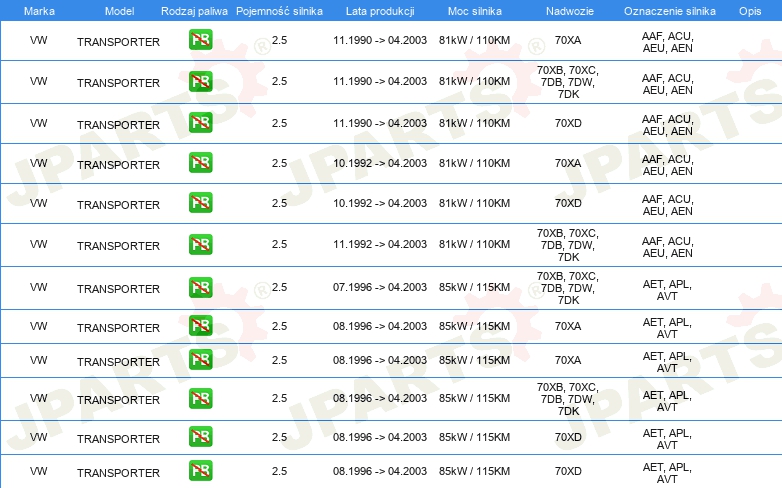782x488 pixels.
Task: Click the Moc silnika column header
Action: pyautogui.click(x=475, y=11)
